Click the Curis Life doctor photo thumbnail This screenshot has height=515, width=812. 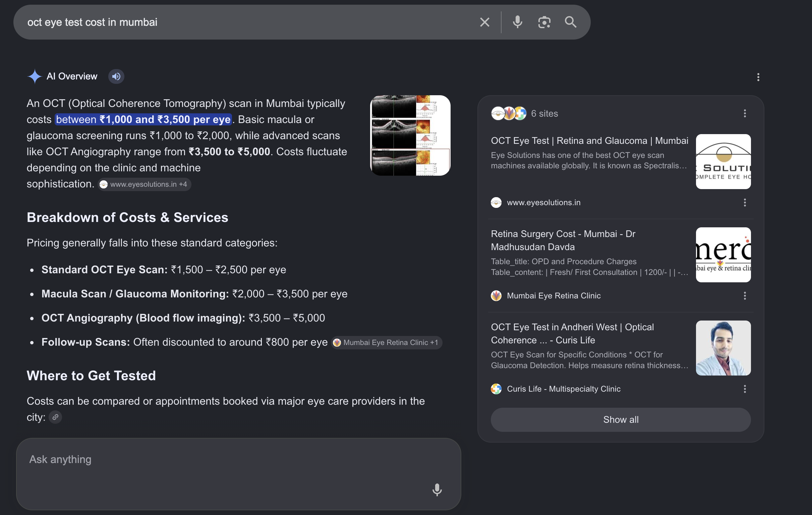tap(723, 348)
